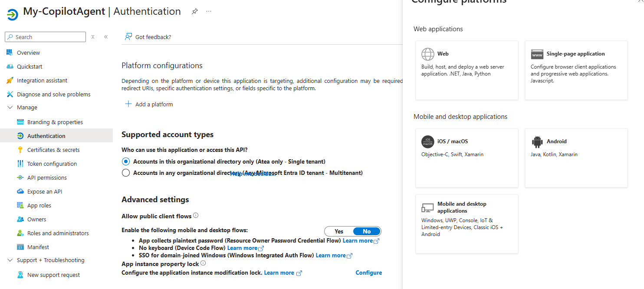Collapse the Manage section
This screenshot has height=289, width=644.
point(10,107)
